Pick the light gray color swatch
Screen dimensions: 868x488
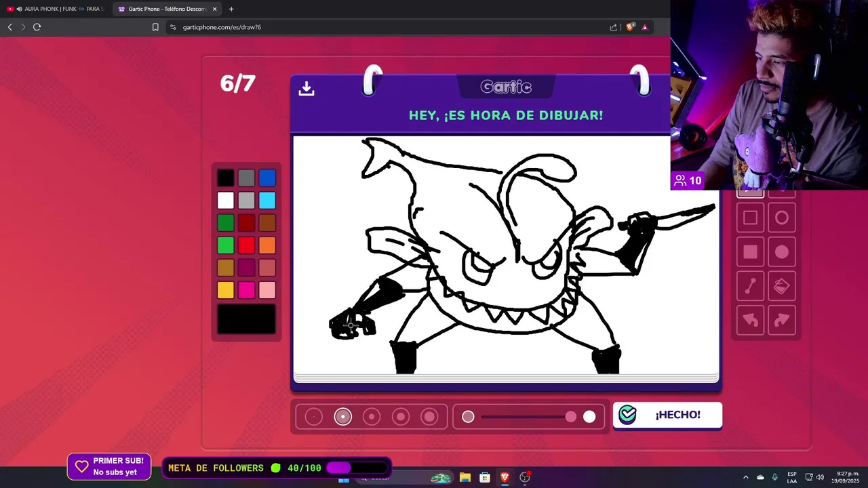[246, 201]
